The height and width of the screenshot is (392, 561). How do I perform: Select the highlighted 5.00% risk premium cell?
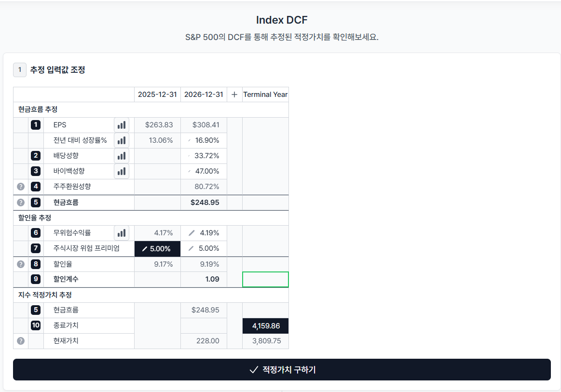tap(157, 249)
